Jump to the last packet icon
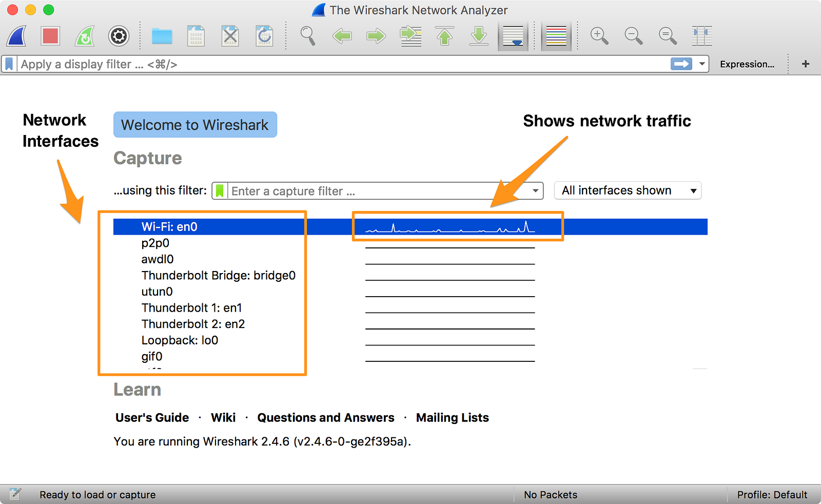This screenshot has height=504, width=821. tap(479, 36)
